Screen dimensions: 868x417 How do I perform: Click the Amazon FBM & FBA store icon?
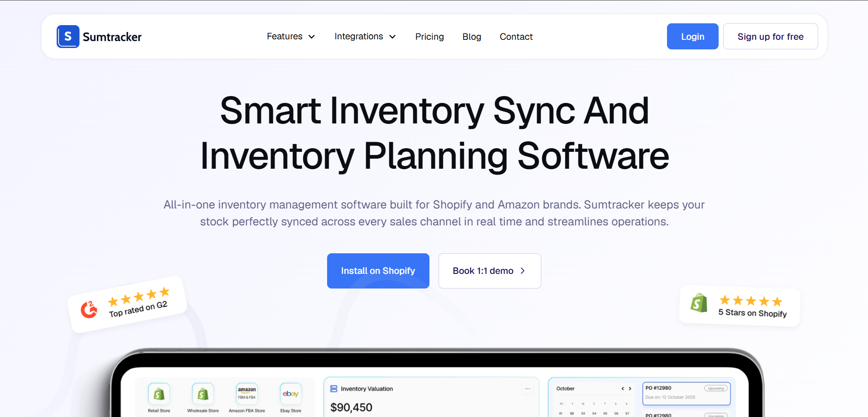[x=247, y=394]
